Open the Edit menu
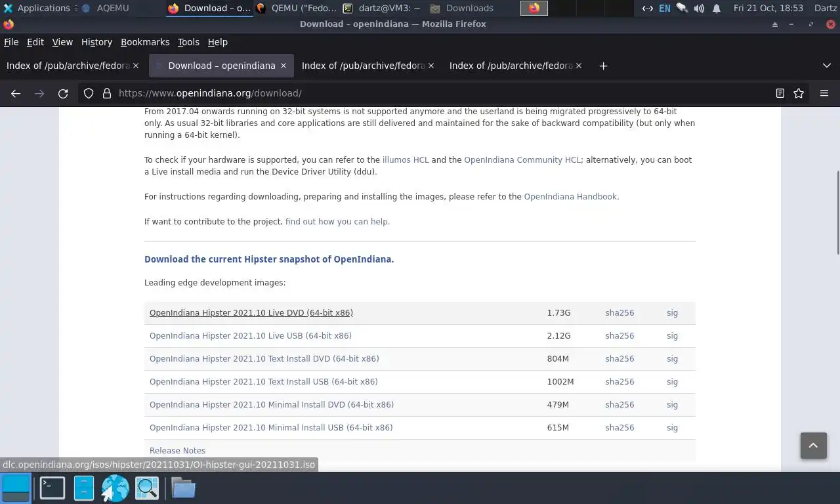 35,42
